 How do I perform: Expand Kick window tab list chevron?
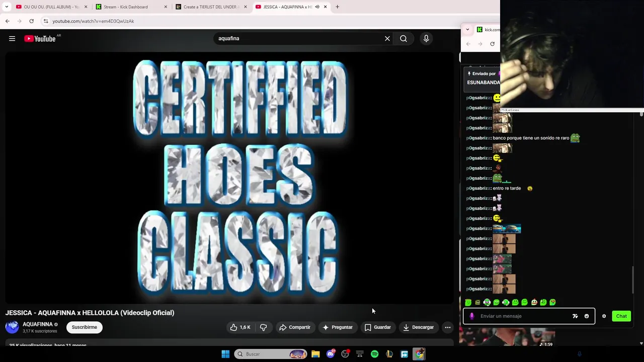click(x=467, y=30)
